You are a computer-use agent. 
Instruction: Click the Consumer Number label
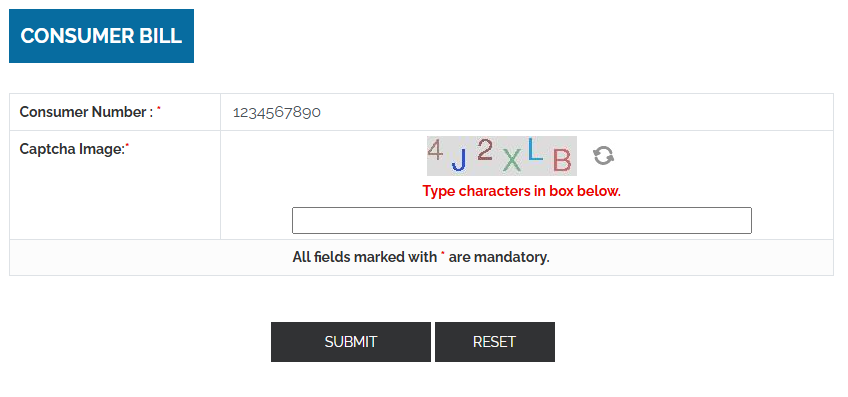tap(87, 112)
